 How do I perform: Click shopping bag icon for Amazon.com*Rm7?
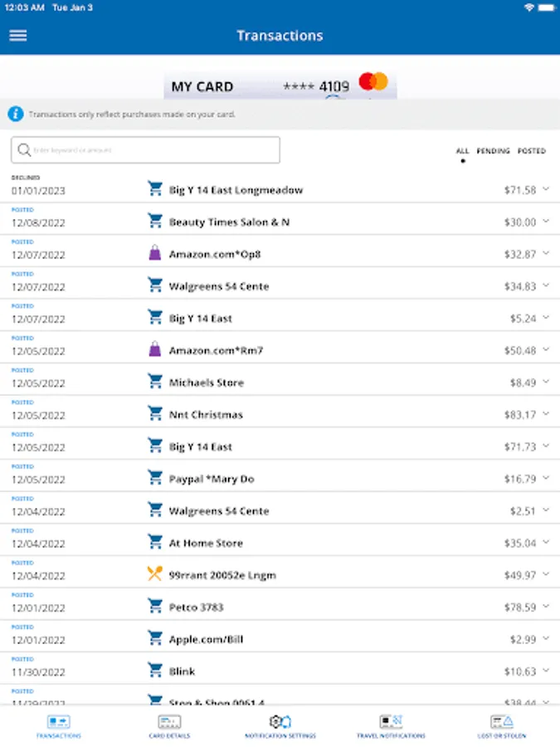coord(155,349)
